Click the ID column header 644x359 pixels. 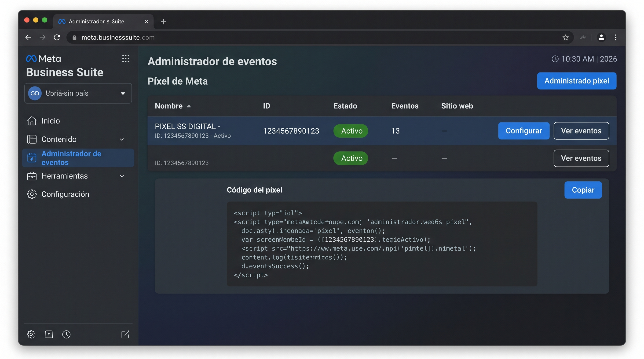point(267,106)
